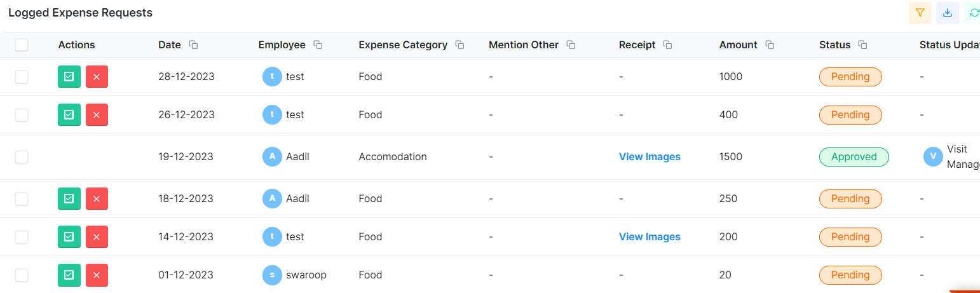Image resolution: width=980 pixels, height=293 pixels.
Task: Check the 19-12-2023 Aadil row checkbox
Action: coord(22,156)
